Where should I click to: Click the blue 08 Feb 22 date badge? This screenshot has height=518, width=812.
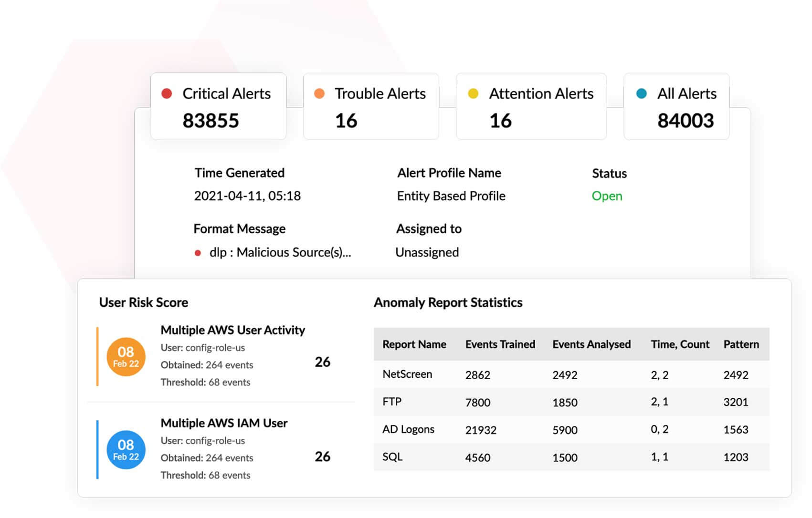[126, 450]
